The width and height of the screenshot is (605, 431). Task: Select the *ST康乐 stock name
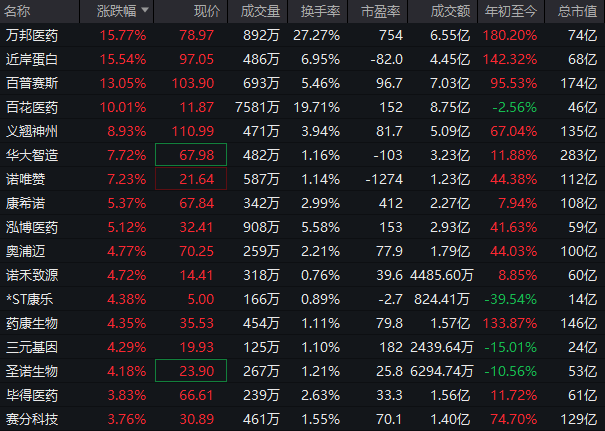point(29,299)
